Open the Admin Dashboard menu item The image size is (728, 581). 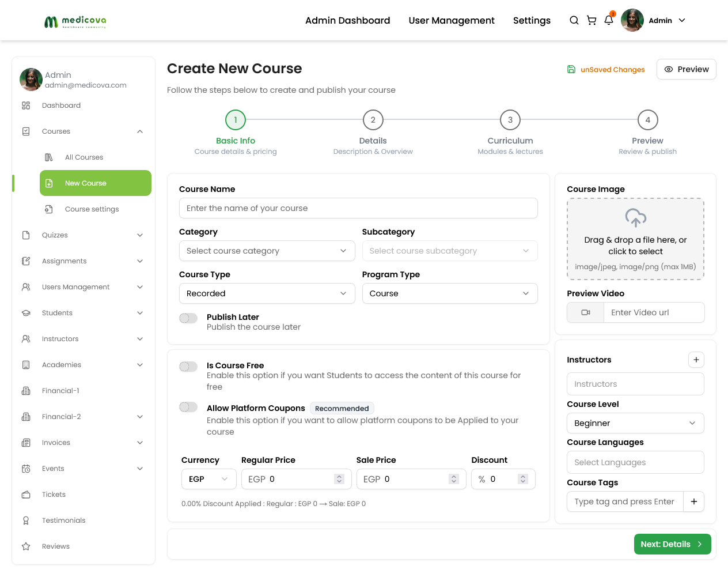pyautogui.click(x=347, y=20)
